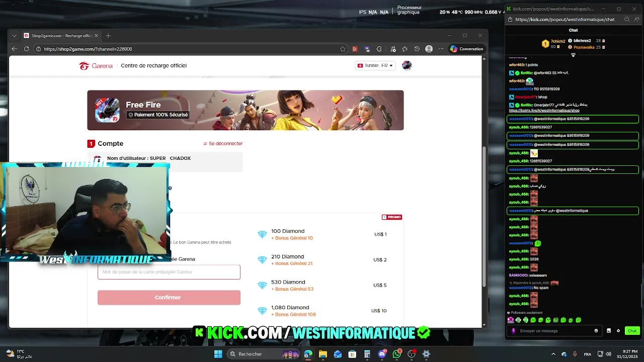Open Copilot Conversation button
This screenshot has height=362, width=644.
click(x=467, y=49)
